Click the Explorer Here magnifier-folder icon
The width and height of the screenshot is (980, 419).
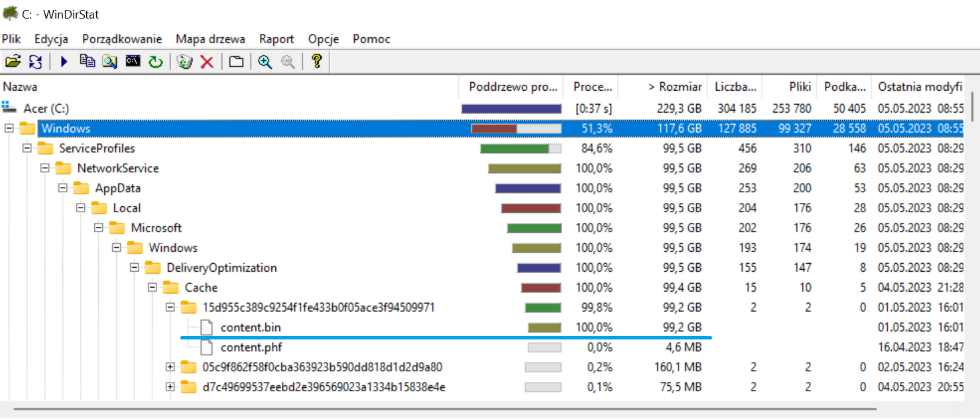[109, 62]
